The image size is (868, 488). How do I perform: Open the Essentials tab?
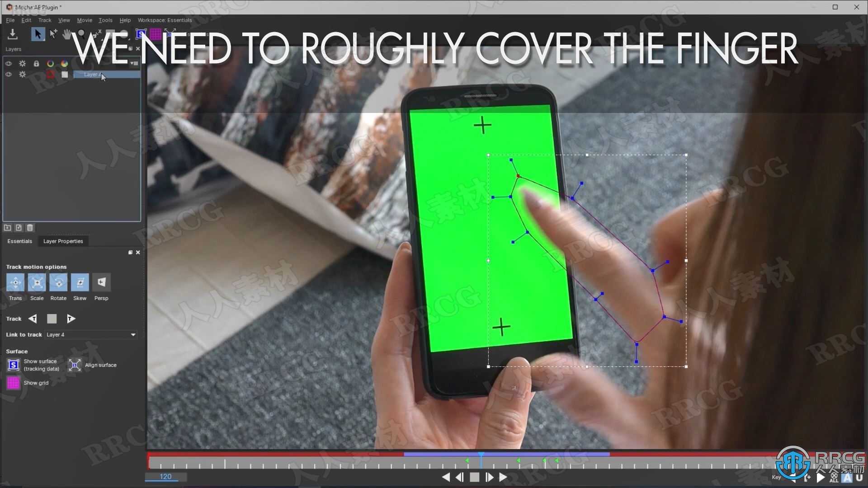20,241
